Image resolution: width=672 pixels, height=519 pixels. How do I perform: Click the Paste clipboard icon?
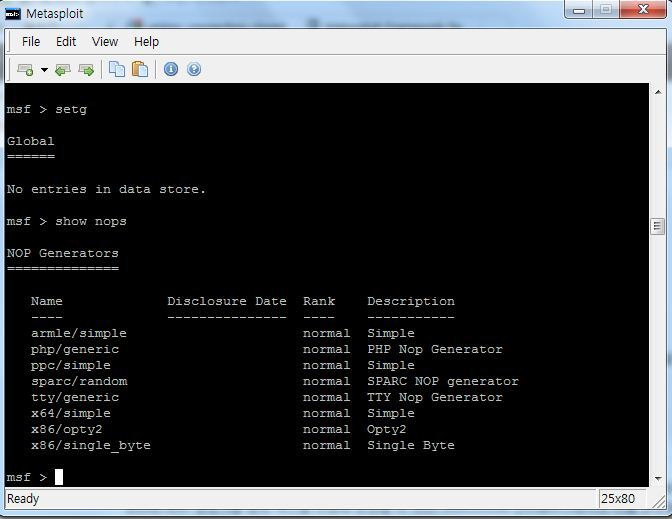tap(140, 69)
